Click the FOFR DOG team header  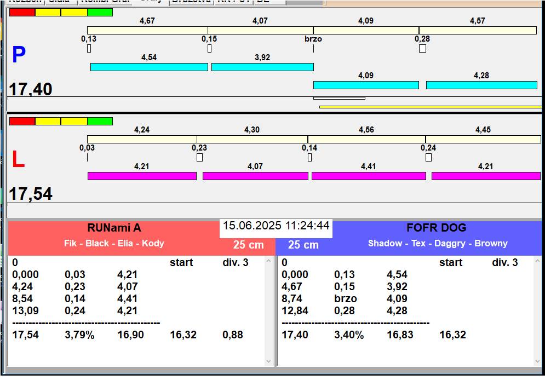(436, 228)
